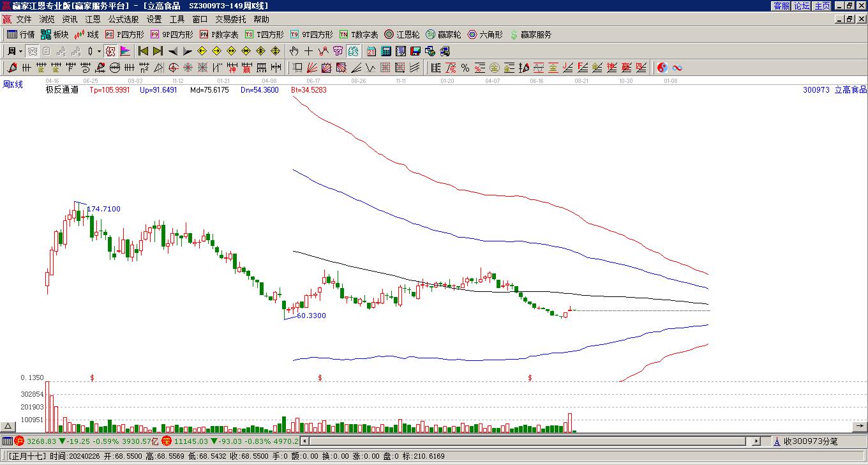The image size is (868, 465).
Task: Click the red 沪 Shanghai index badge
Action: click(20, 441)
